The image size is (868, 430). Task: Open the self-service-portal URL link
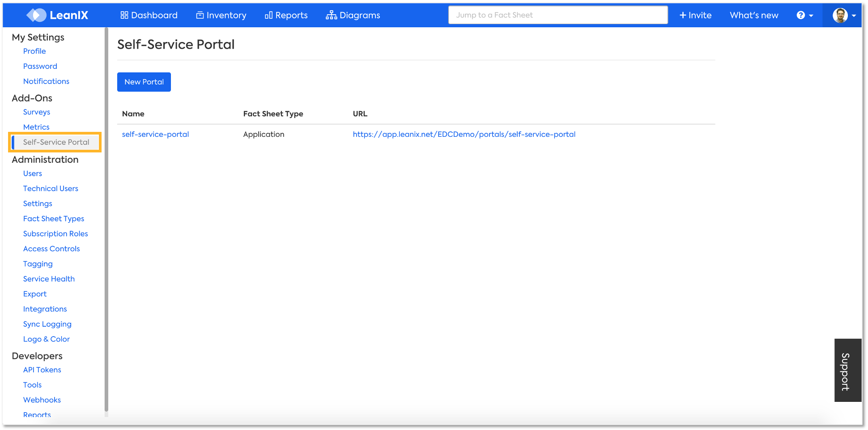tap(464, 134)
